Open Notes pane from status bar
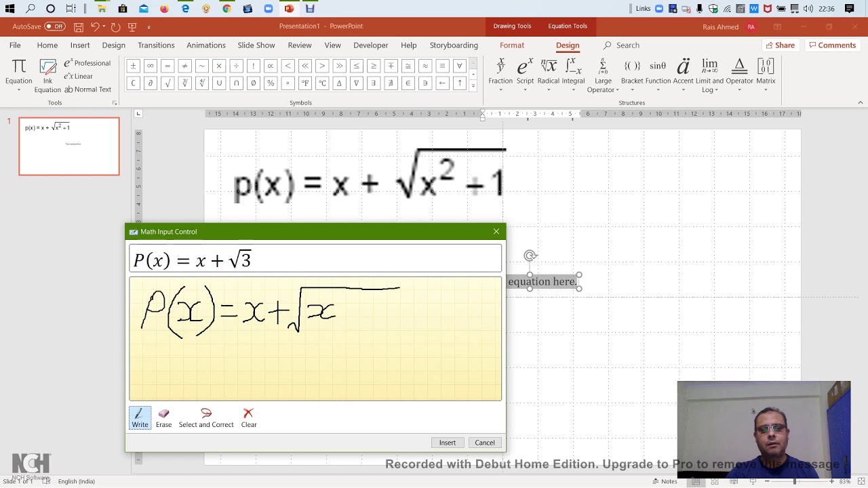The width and height of the screenshot is (868, 488). [665, 481]
